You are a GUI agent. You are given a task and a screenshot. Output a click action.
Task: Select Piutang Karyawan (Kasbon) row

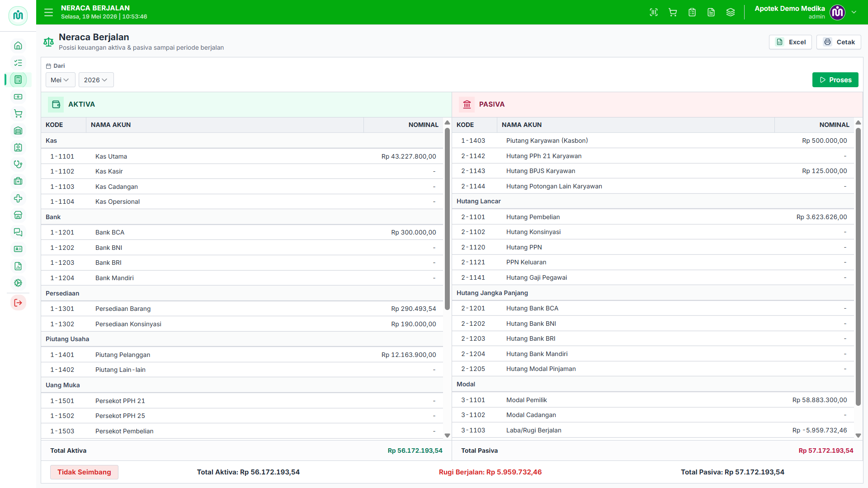pyautogui.click(x=653, y=141)
